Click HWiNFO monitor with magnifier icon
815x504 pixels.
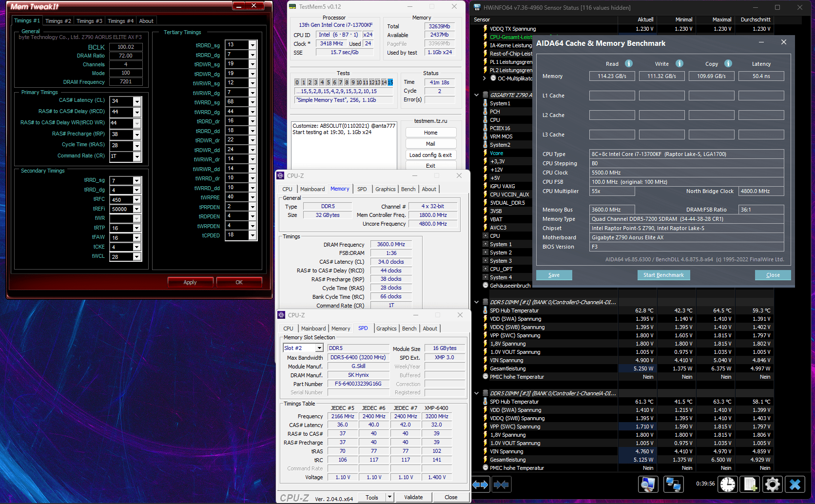[x=648, y=484]
